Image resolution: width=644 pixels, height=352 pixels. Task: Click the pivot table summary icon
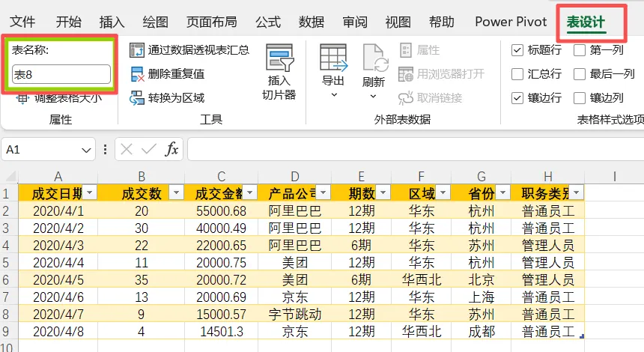(137, 50)
